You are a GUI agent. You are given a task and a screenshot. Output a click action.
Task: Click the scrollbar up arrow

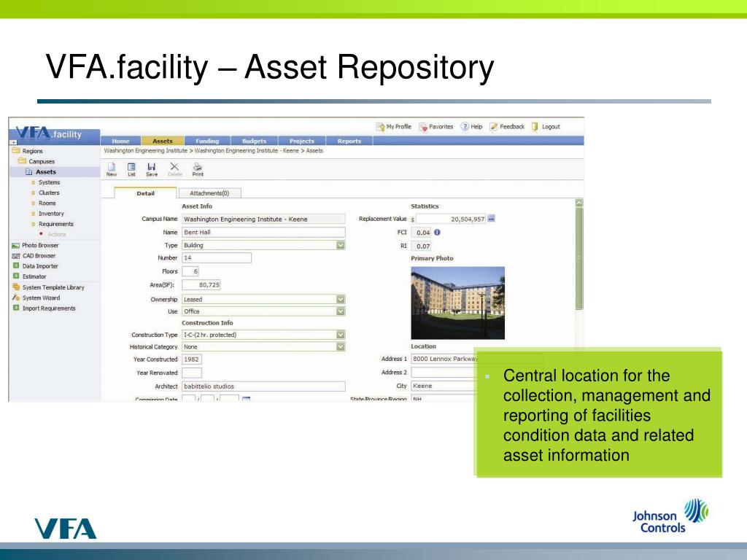coord(579,203)
